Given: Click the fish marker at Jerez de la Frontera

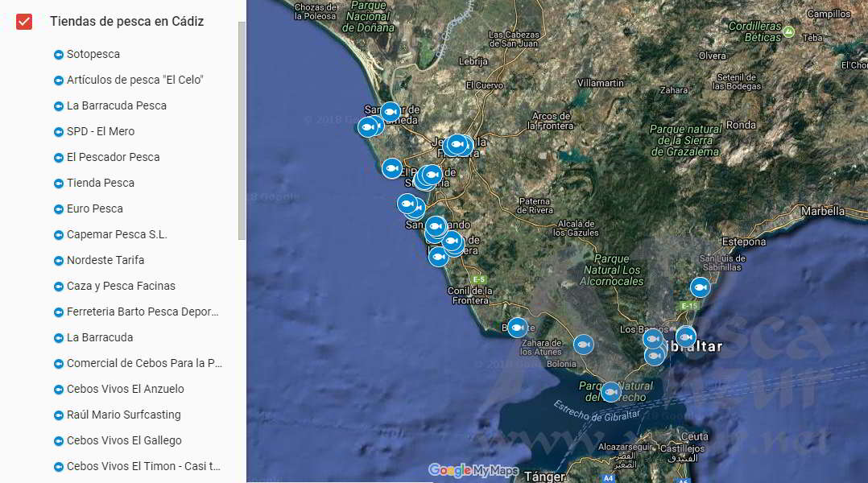Looking at the screenshot, I should (457, 145).
